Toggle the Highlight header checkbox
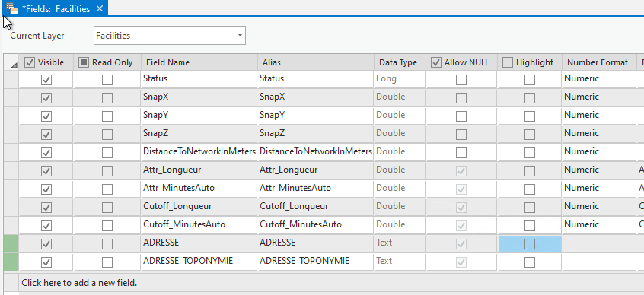The image size is (644, 295). click(x=508, y=62)
